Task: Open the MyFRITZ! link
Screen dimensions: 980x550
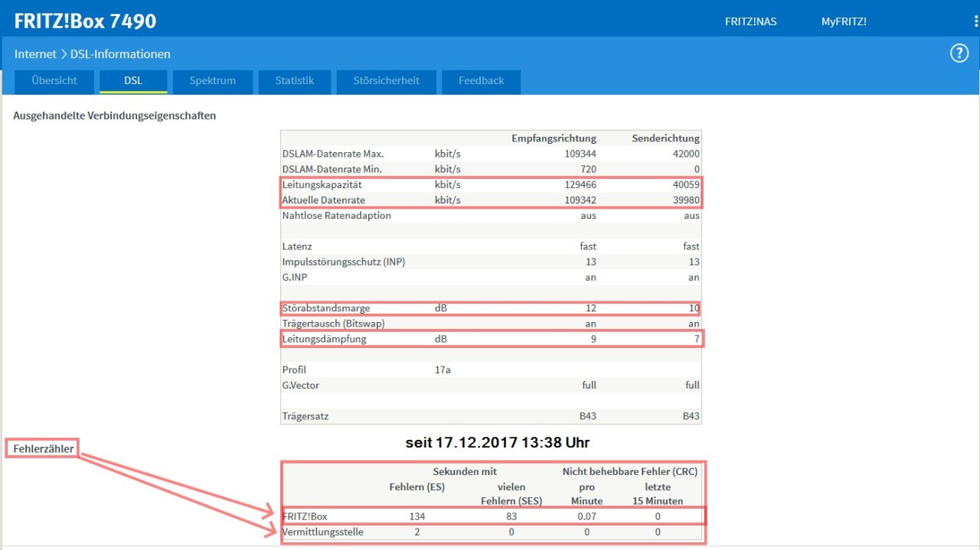Action: click(844, 21)
